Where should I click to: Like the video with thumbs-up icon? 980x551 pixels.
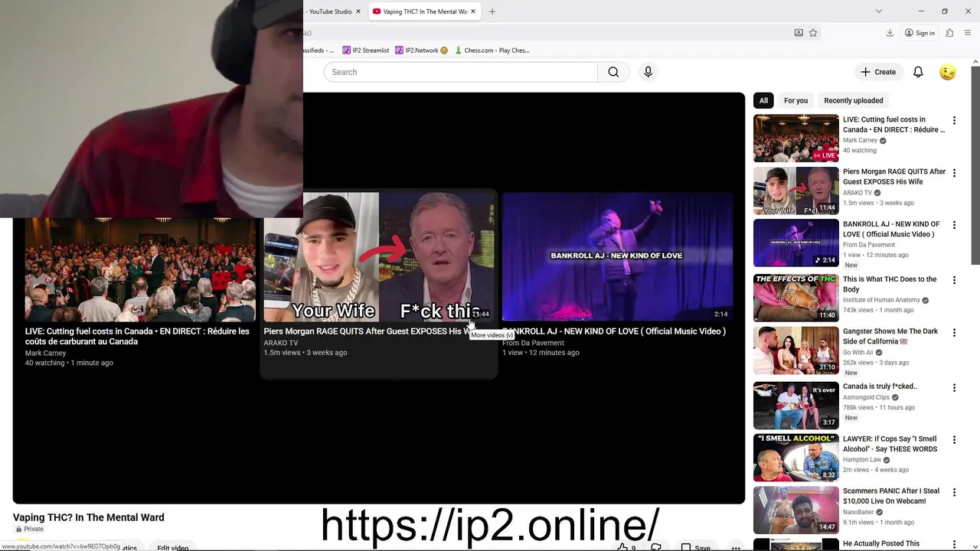pos(622,547)
